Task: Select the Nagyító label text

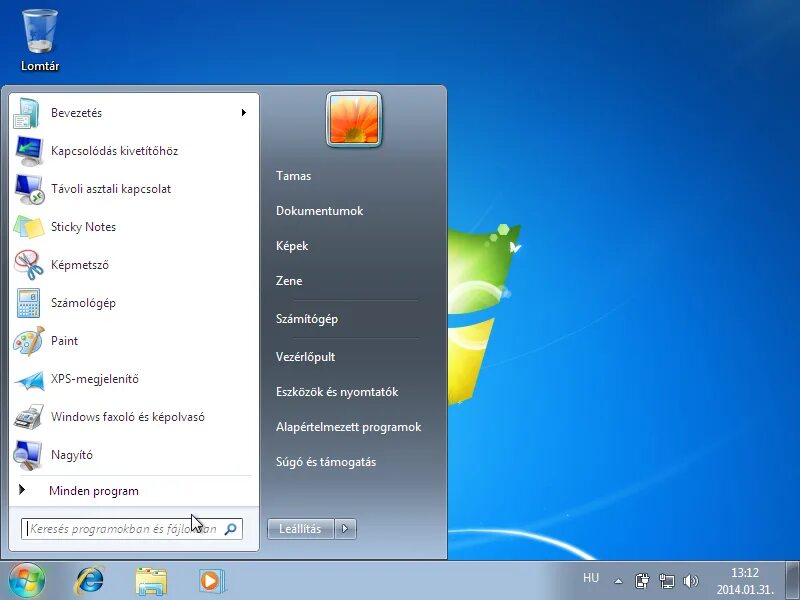Action: [72, 455]
